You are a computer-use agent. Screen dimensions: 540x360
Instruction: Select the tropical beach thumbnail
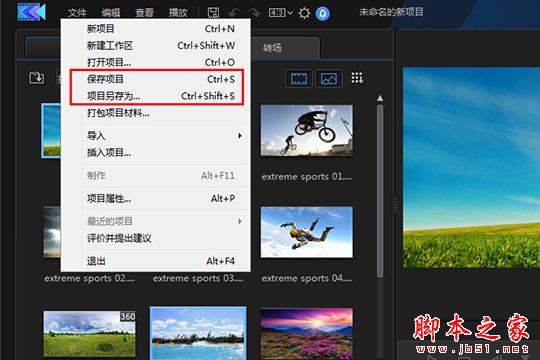click(198, 333)
